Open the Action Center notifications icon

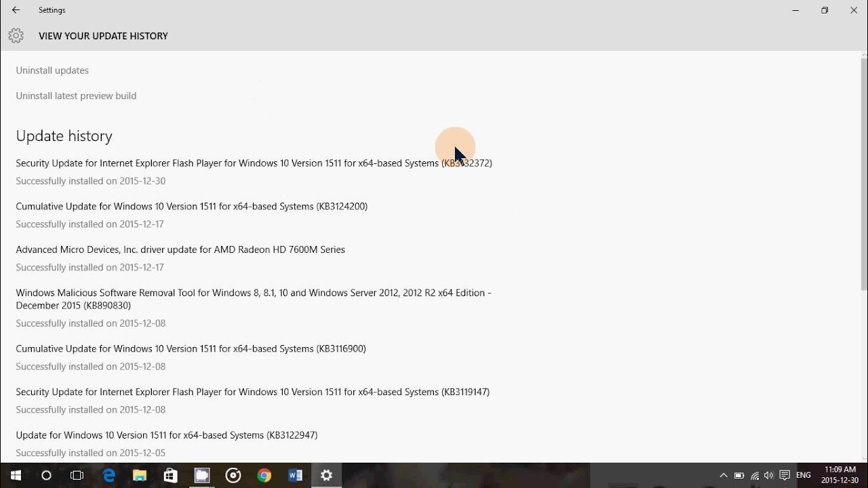785,476
